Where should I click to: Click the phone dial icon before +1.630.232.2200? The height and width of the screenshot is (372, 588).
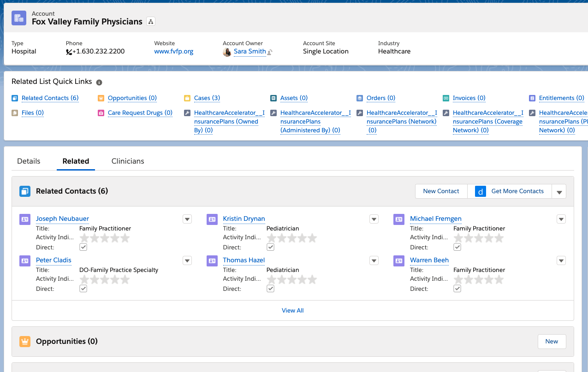tap(69, 52)
